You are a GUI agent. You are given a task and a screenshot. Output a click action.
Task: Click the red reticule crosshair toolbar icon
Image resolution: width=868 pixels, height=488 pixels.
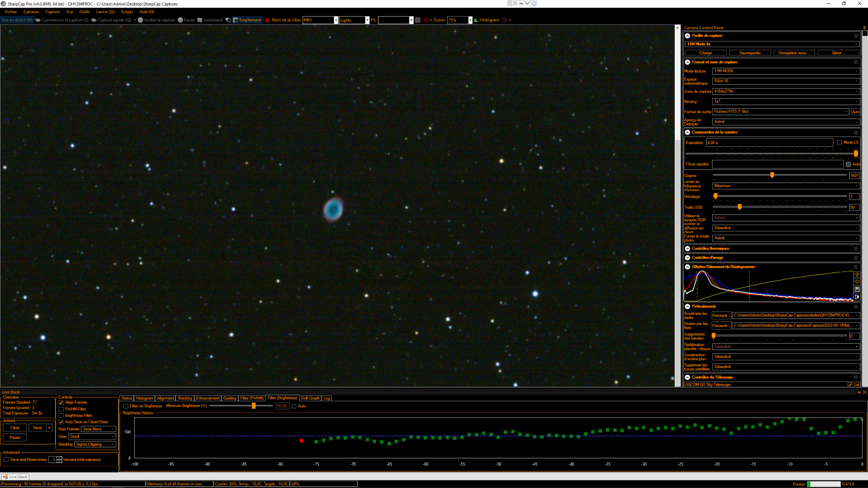[x=426, y=20]
